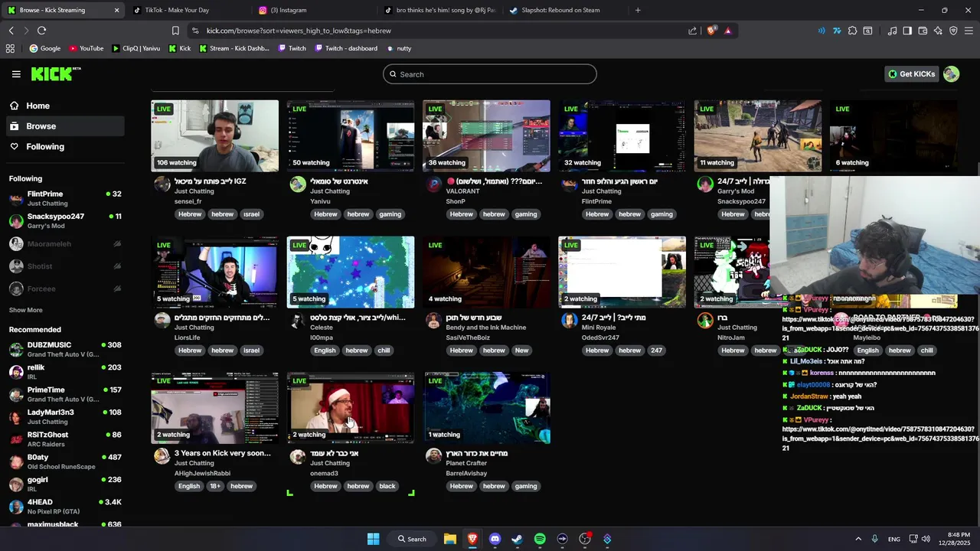Open the user profile avatar menu
The width and height of the screenshot is (980, 551).
(951, 74)
